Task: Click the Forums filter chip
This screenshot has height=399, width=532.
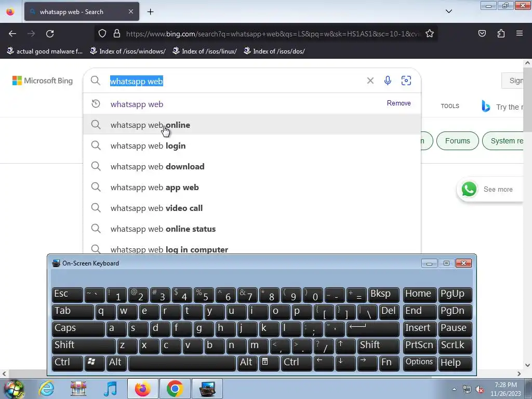Action: pyautogui.click(x=457, y=141)
